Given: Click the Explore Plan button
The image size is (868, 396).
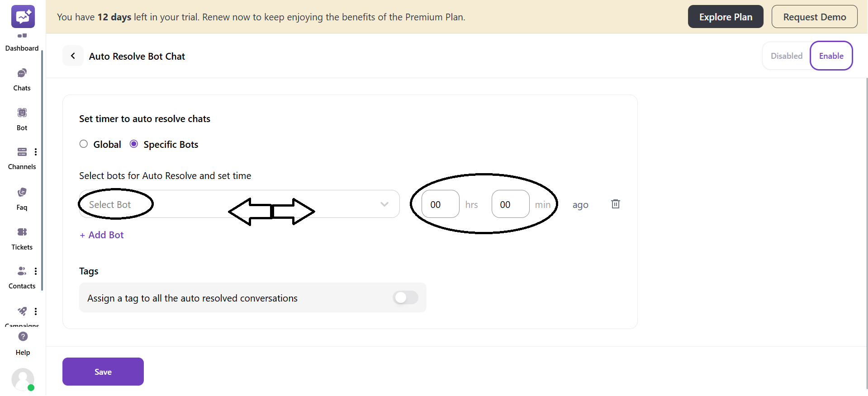Looking at the screenshot, I should tap(726, 16).
